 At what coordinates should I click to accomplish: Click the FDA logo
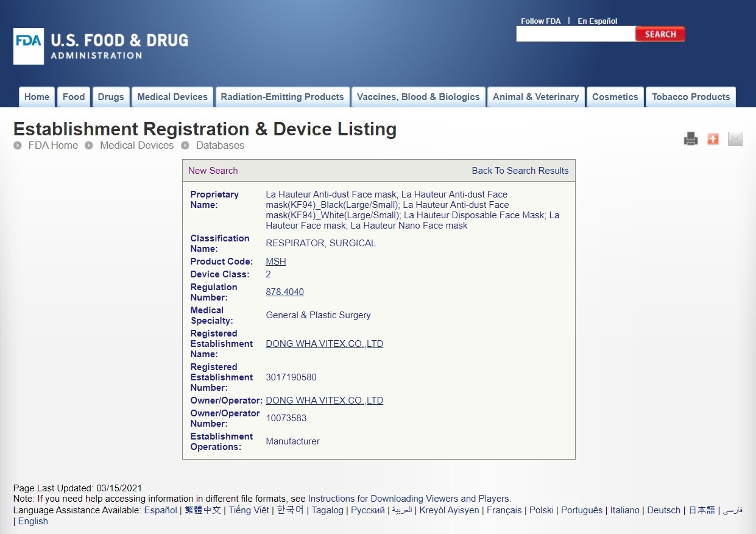[101, 46]
